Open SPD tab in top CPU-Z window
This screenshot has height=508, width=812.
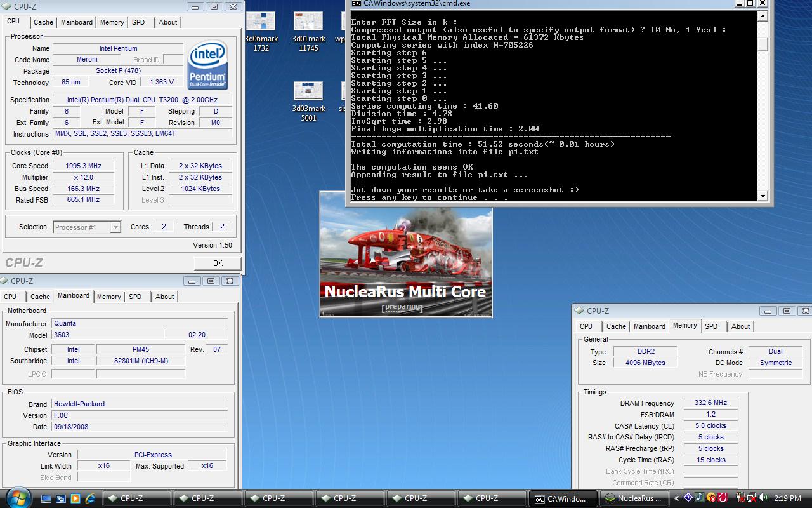[x=138, y=22]
